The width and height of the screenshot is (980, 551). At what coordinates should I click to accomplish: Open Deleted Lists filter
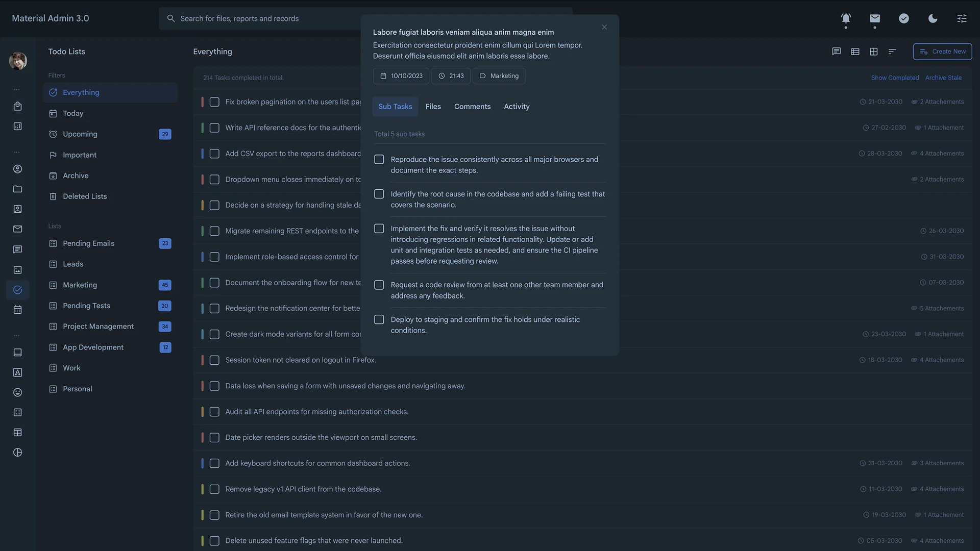110,196
